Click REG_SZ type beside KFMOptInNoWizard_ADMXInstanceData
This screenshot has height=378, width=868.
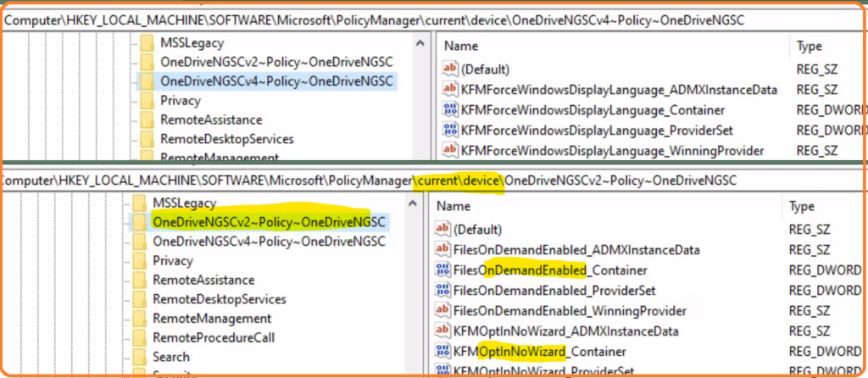[810, 331]
